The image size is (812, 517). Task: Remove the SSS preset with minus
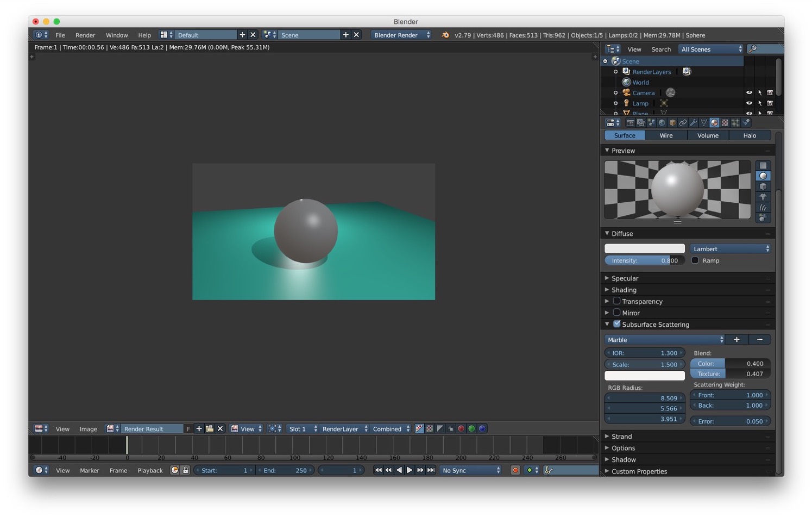point(760,340)
